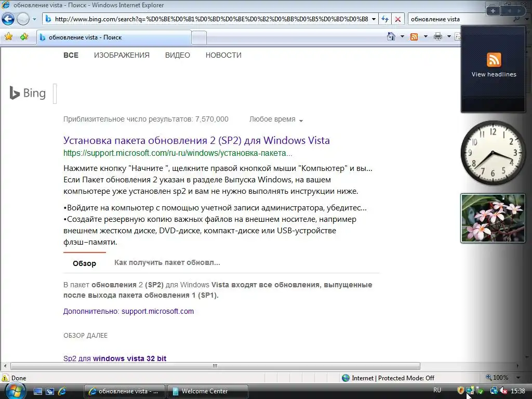
Task: Switch to the ВИДЕО search tab
Action: [178, 55]
